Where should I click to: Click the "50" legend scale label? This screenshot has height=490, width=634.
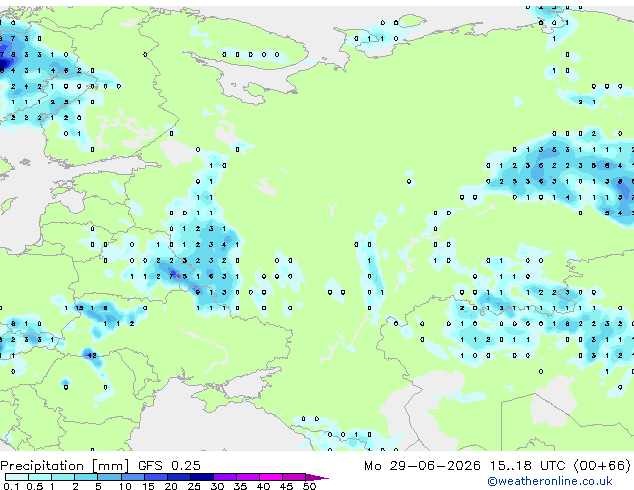click(310, 486)
